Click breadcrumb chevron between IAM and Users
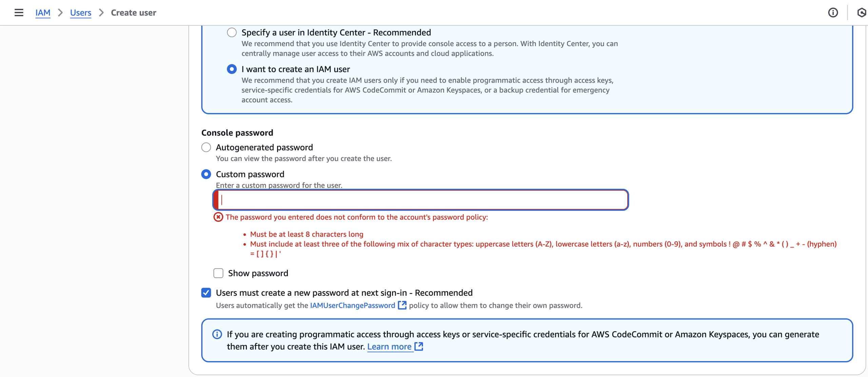868x377 pixels. tap(60, 13)
